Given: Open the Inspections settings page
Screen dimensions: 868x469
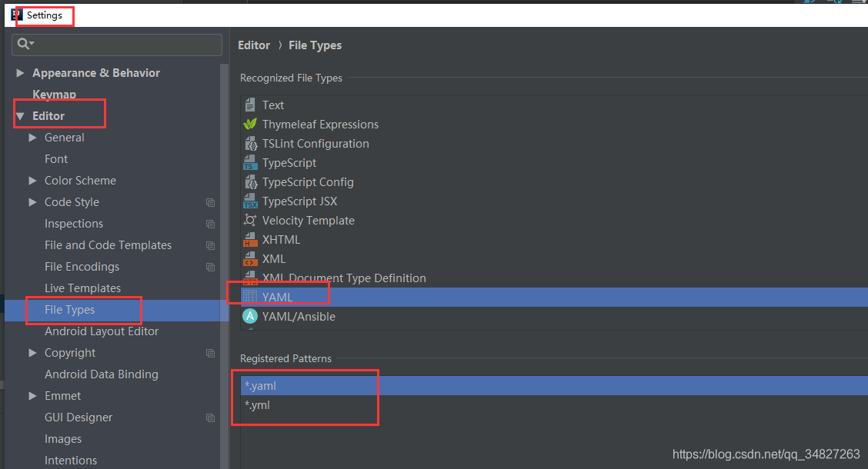Looking at the screenshot, I should point(74,224).
